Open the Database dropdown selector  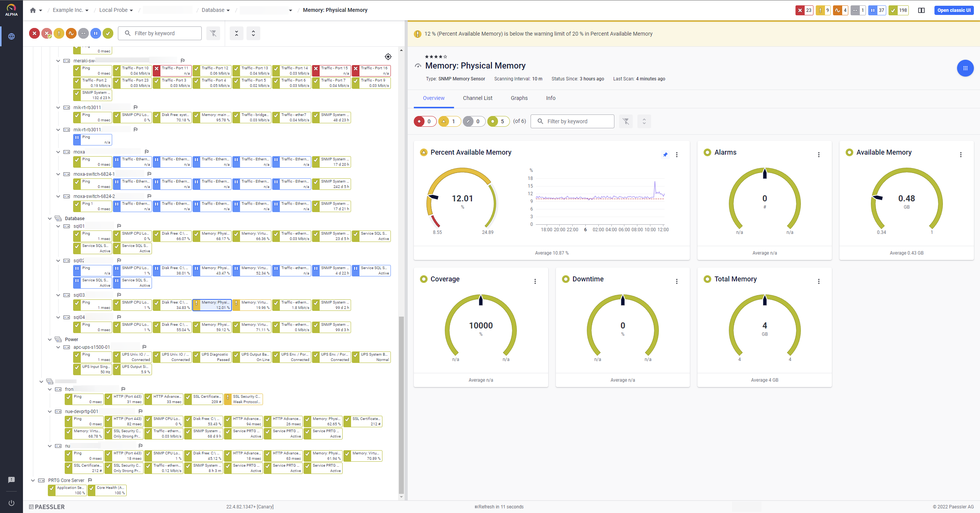pos(214,10)
